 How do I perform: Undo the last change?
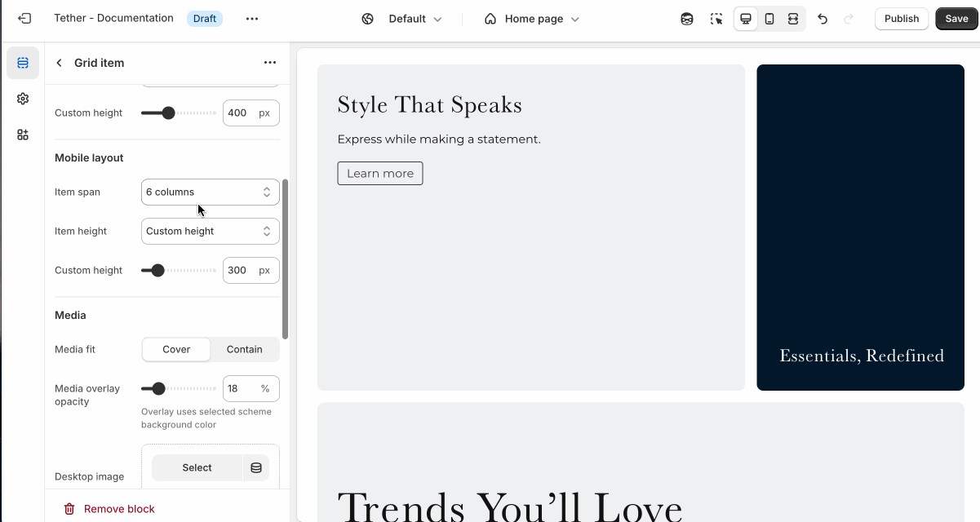(823, 19)
